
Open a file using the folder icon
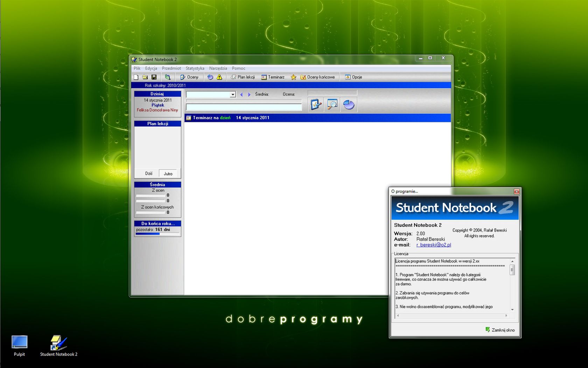[145, 77]
